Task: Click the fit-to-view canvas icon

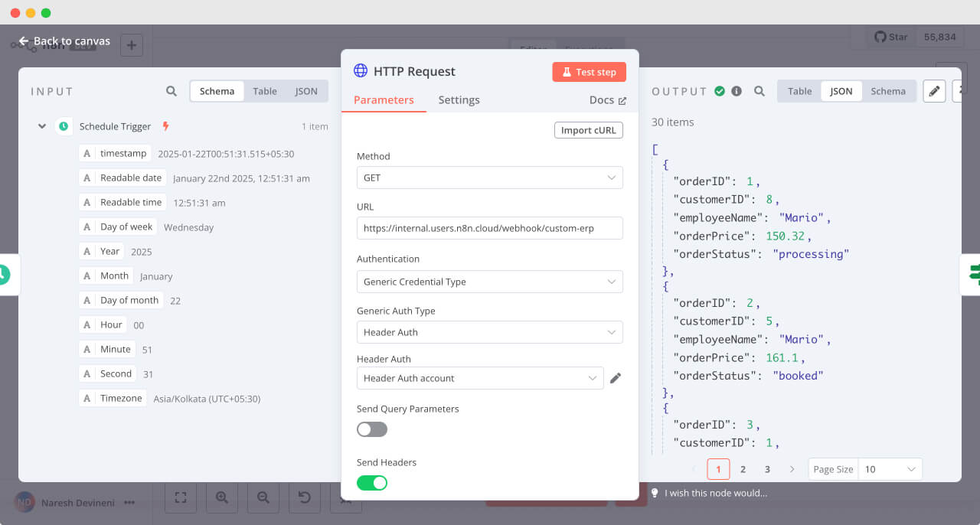Action: [x=181, y=497]
